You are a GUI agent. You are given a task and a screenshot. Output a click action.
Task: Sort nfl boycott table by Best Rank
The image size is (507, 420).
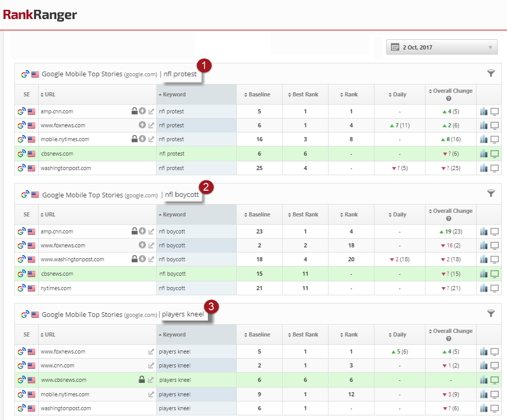tap(305, 214)
